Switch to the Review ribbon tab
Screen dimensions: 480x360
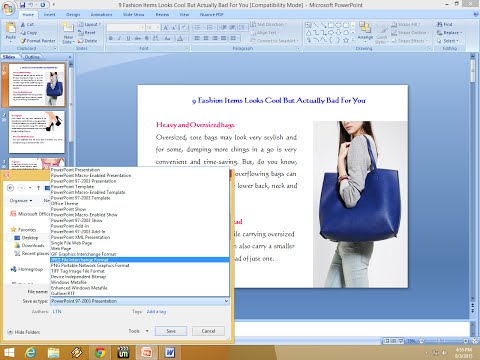click(162, 15)
